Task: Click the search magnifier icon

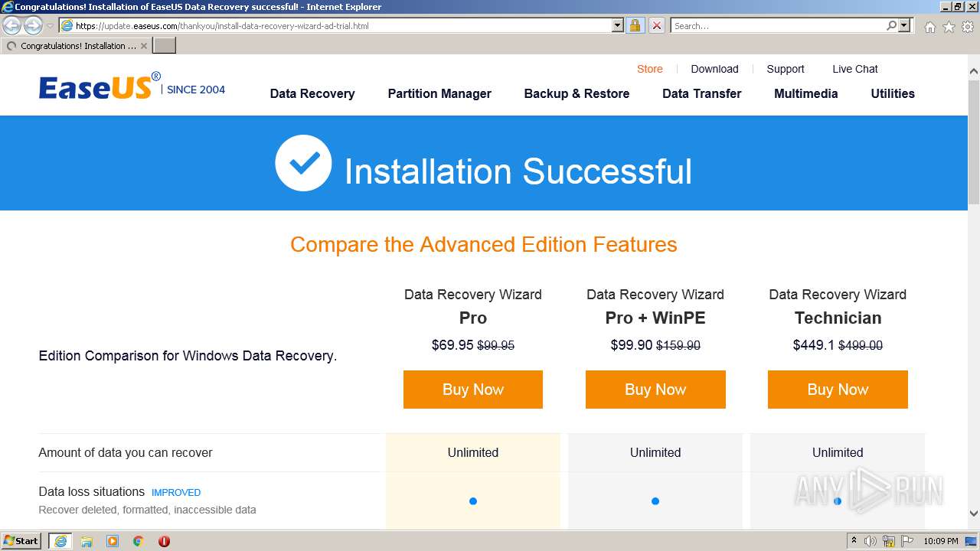Action: click(x=891, y=25)
